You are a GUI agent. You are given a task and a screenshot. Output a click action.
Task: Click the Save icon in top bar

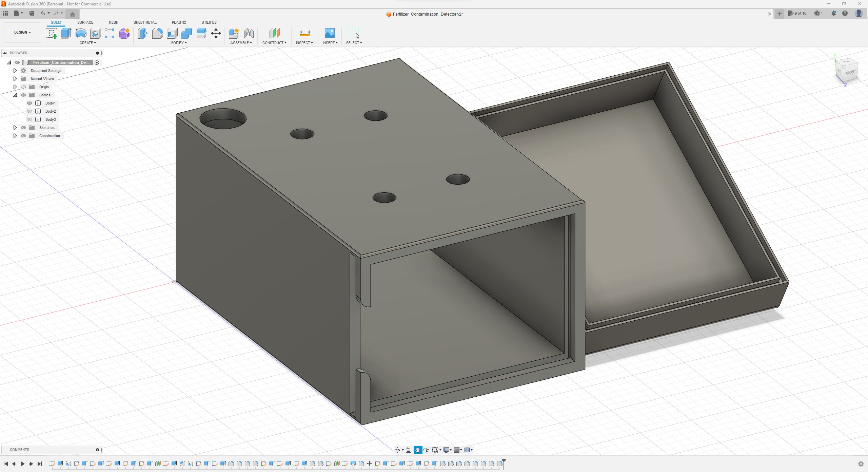[32, 13]
